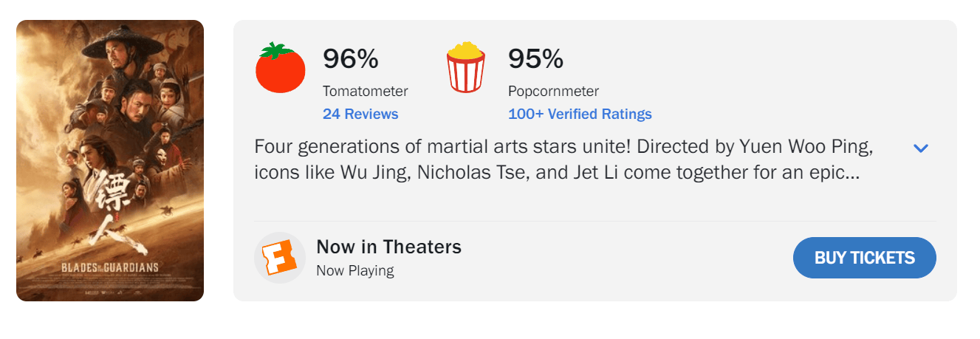Click the Blades of the Guardians poster
Image resolution: width=980 pixels, height=339 pixels.
point(110,160)
